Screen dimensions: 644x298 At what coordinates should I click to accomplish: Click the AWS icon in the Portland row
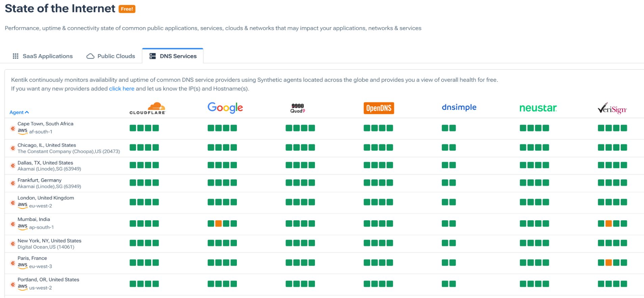23,287
